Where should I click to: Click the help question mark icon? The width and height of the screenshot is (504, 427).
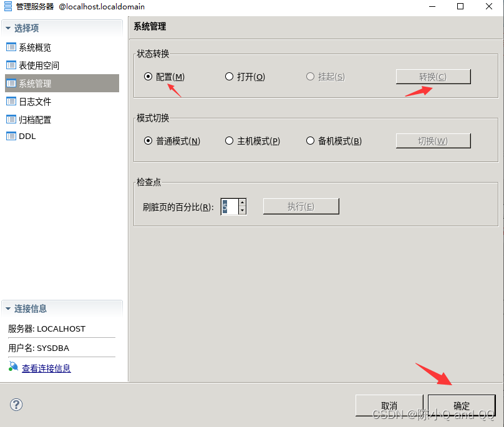click(16, 405)
